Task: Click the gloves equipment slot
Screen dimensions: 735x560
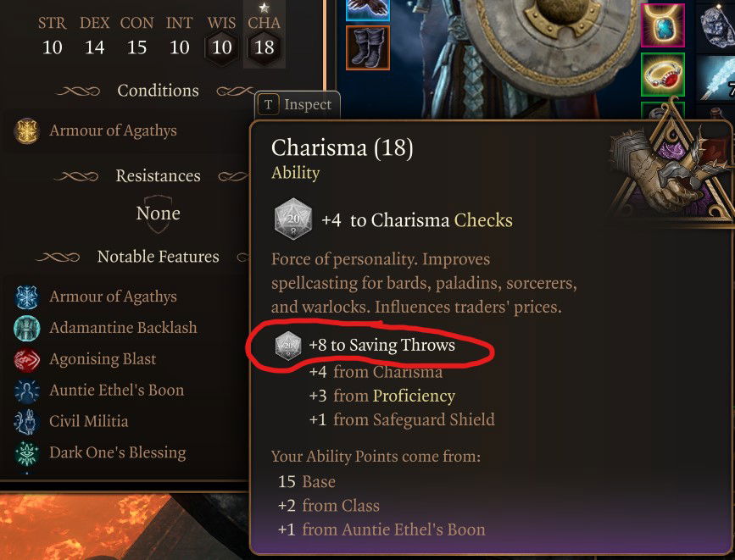Action: 368,9
